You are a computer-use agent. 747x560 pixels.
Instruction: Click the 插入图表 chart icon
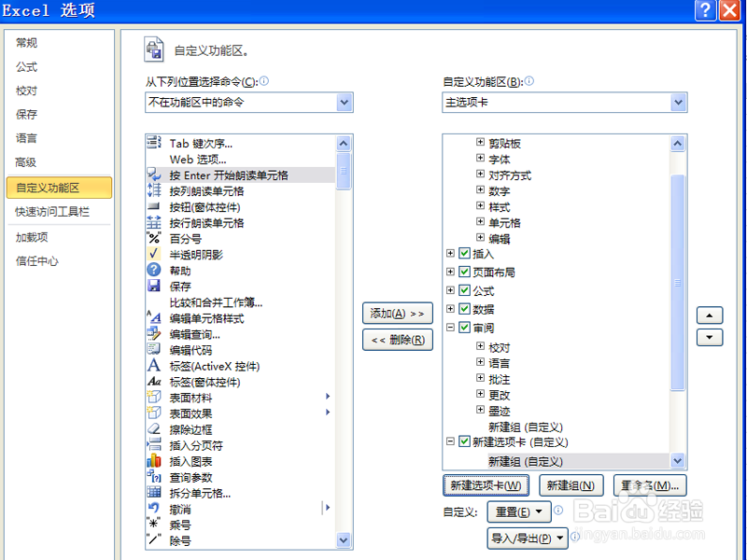tap(153, 461)
